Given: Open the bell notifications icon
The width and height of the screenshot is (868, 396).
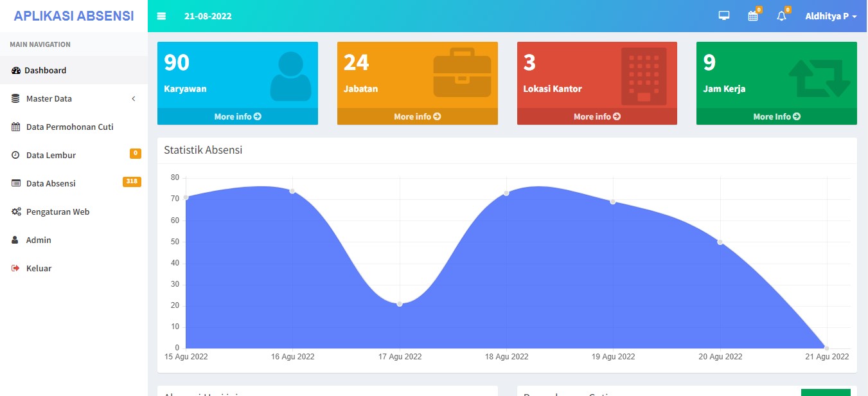Looking at the screenshot, I should tap(781, 16).
